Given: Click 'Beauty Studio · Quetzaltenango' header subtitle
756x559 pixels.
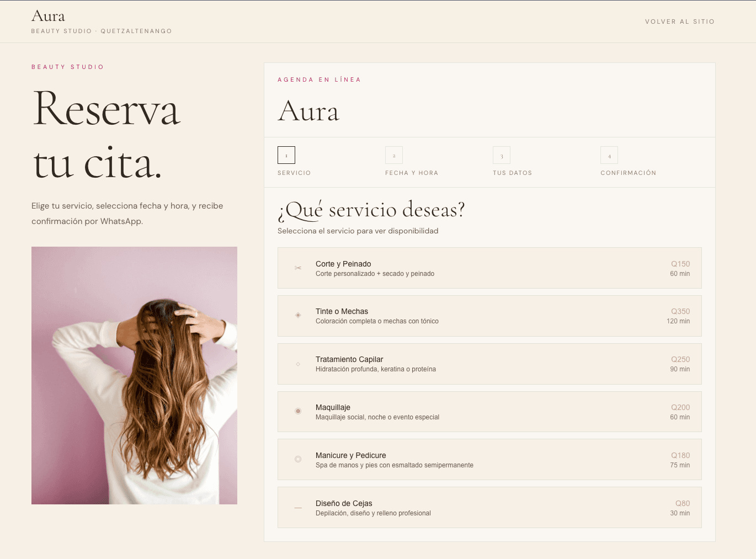Looking at the screenshot, I should (102, 31).
